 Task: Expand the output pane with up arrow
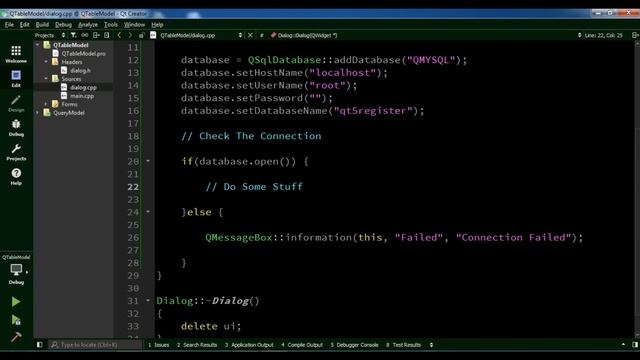623,345
